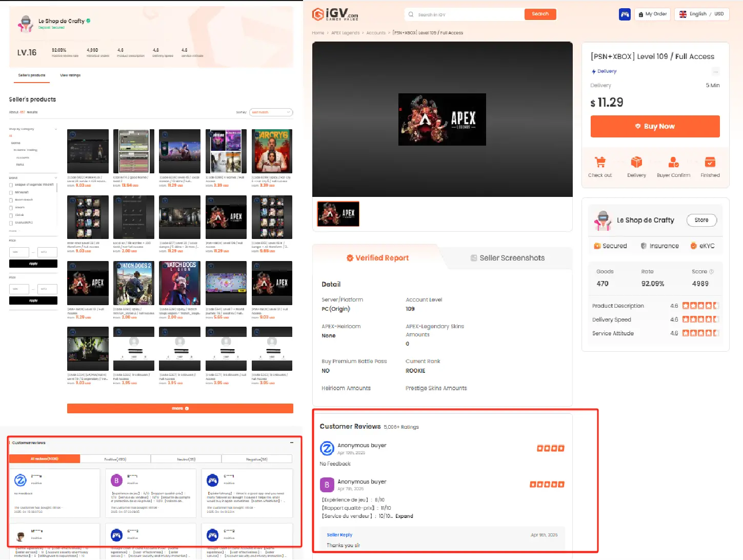This screenshot has height=560, width=743.
Task: Click the blue game controller icon in header
Action: pos(625,14)
